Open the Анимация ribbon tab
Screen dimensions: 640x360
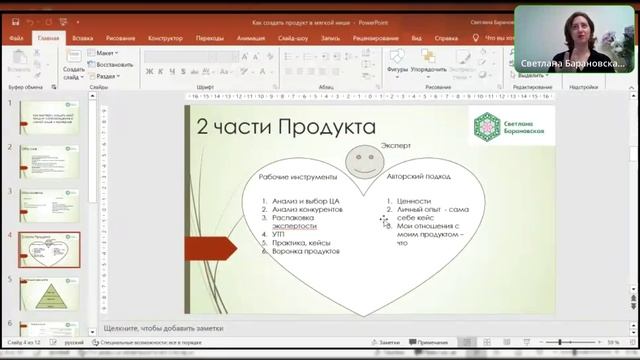coord(251,38)
